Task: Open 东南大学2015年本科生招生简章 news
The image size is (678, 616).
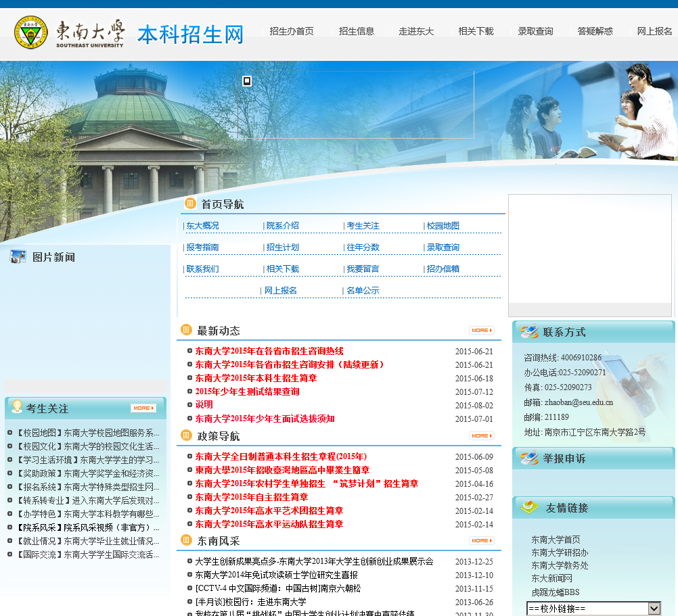Action: tap(256, 379)
